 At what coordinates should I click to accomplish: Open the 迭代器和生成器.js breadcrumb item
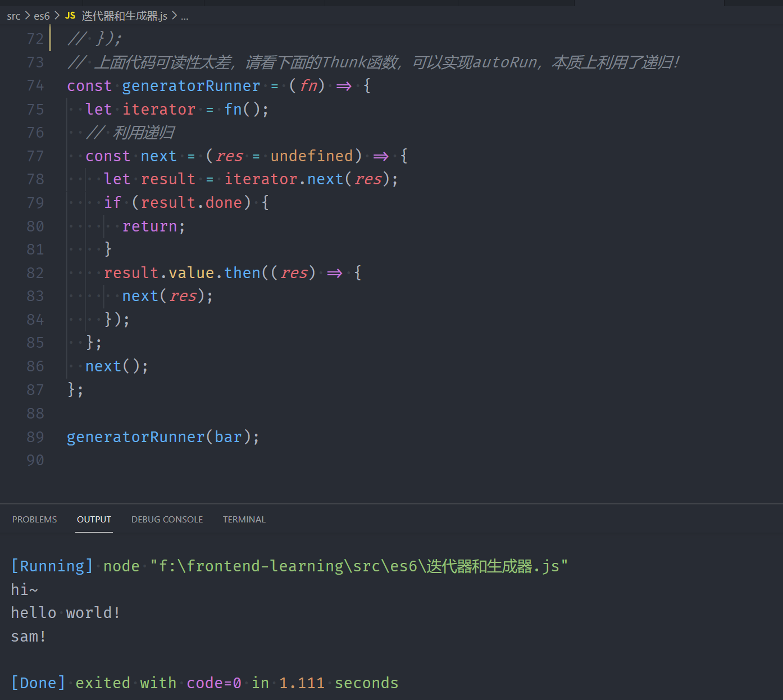tap(124, 16)
